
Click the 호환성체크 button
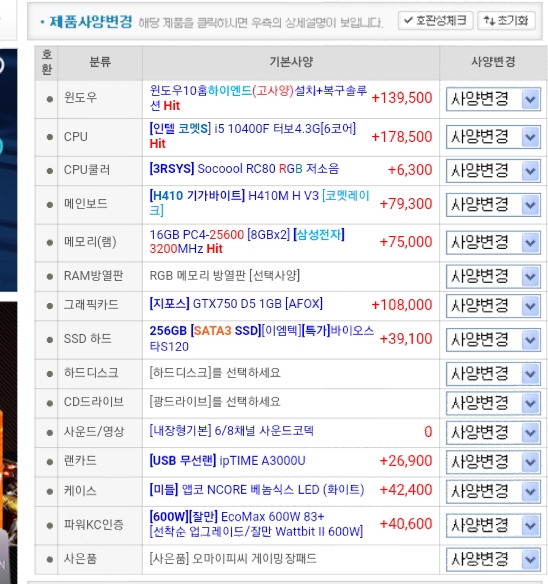tap(435, 20)
